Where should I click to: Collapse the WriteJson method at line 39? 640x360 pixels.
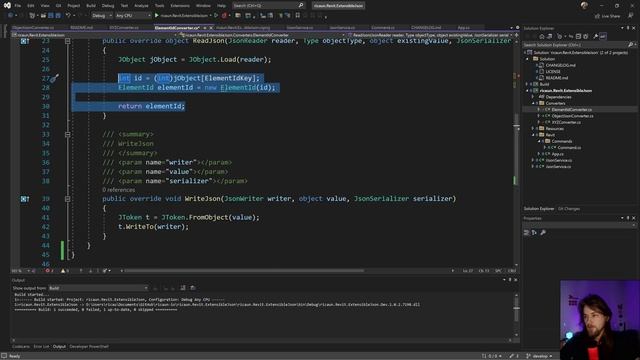click(68, 199)
